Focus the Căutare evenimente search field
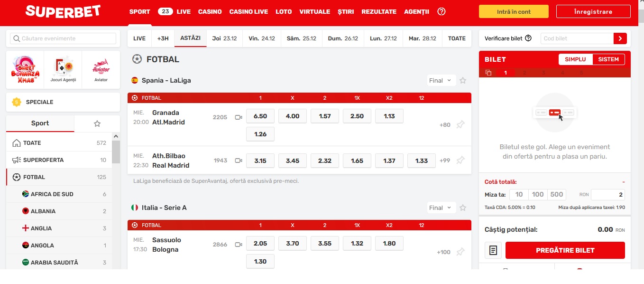 coord(63,38)
